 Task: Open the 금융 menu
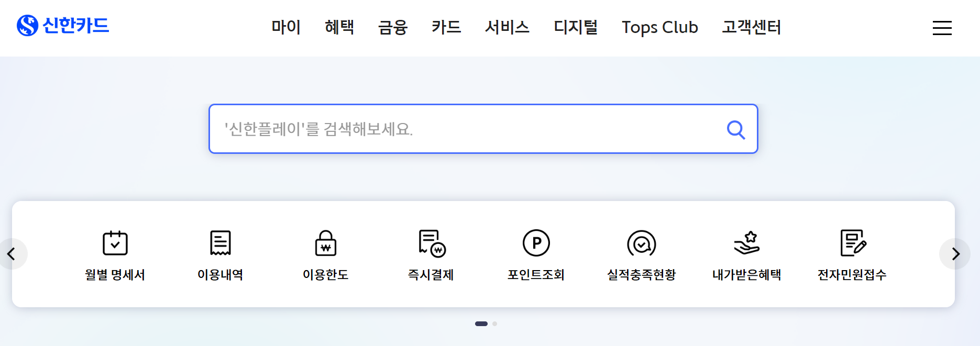pos(393,27)
